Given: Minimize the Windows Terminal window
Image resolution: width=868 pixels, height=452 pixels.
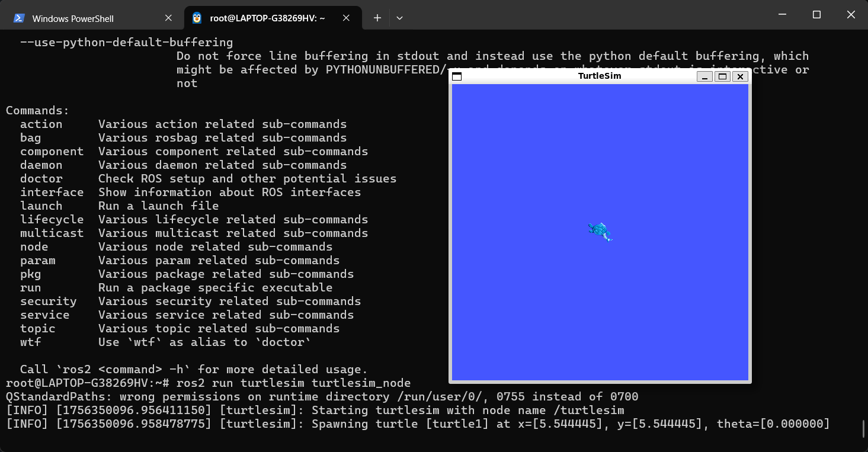Looking at the screenshot, I should click(x=781, y=15).
